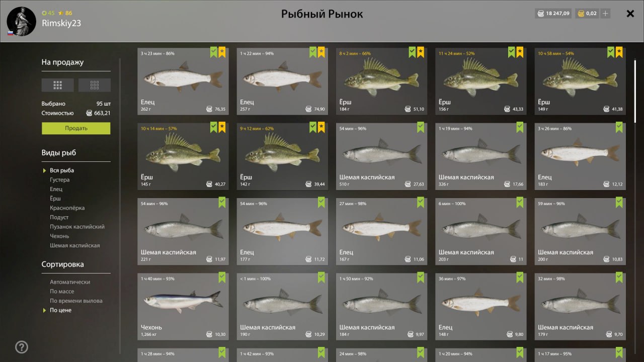Sort fish by По времени вылова
This screenshot has height=362, width=644.
[x=76, y=301]
